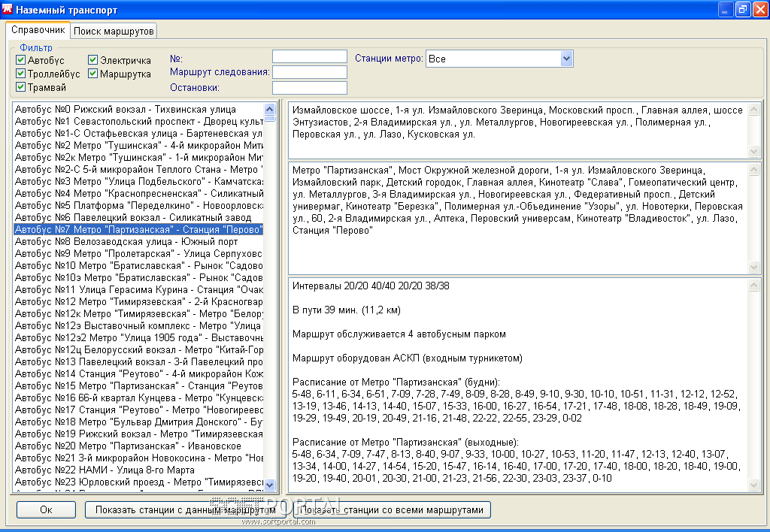Select Автобус №15 Метро "Партизанская" route
This screenshot has width=770, height=532.
click(138, 385)
